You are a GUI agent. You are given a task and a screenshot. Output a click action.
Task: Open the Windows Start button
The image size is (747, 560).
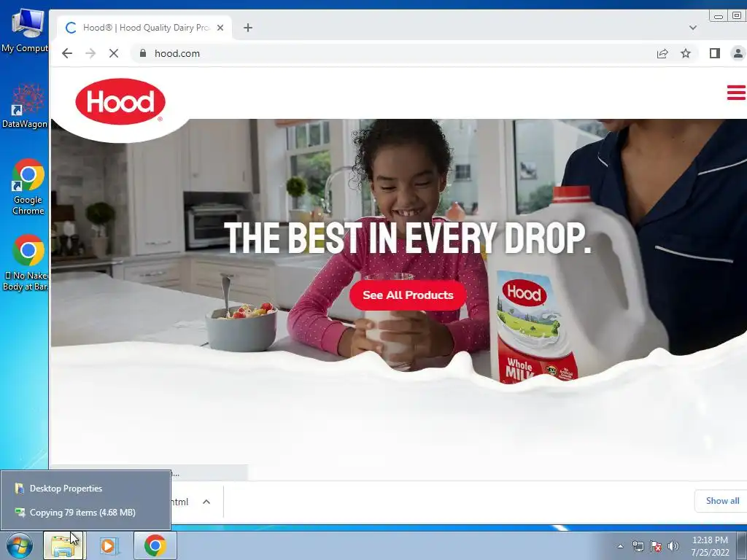tap(20, 545)
